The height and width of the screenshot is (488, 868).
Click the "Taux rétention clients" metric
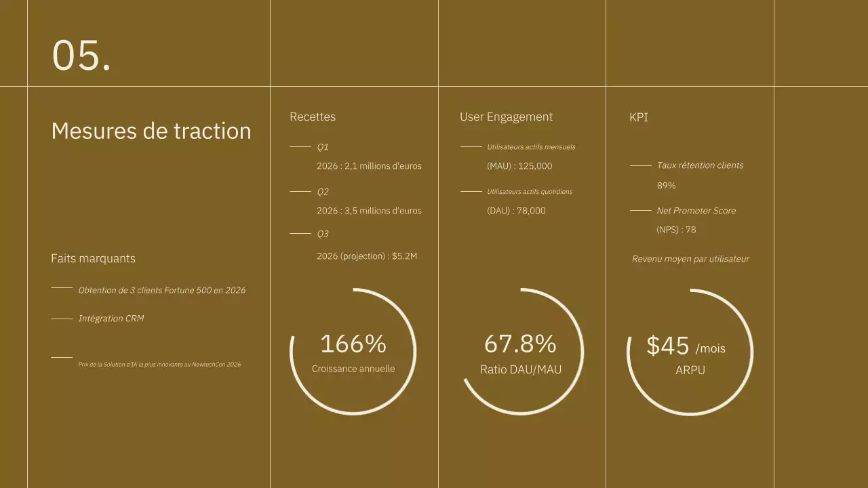coord(700,165)
